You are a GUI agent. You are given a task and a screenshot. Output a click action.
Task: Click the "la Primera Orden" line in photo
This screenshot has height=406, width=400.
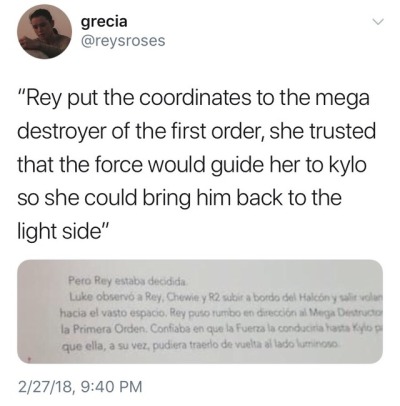click(221, 328)
